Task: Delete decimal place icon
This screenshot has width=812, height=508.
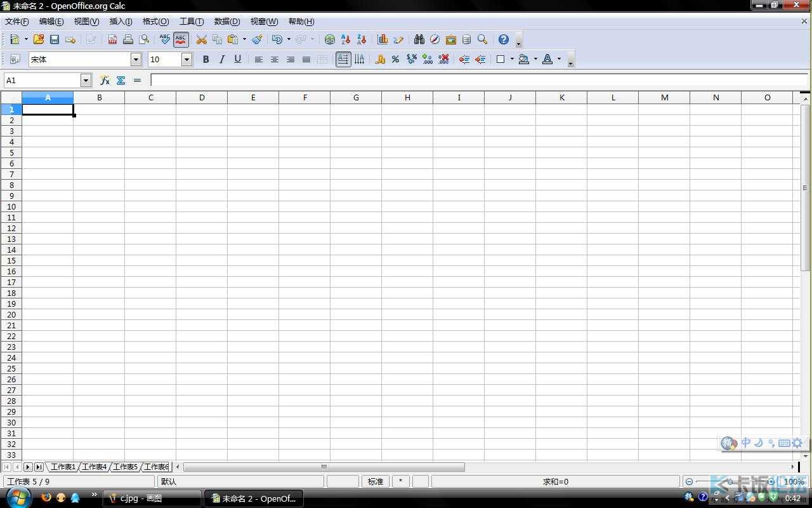Action: [x=443, y=59]
